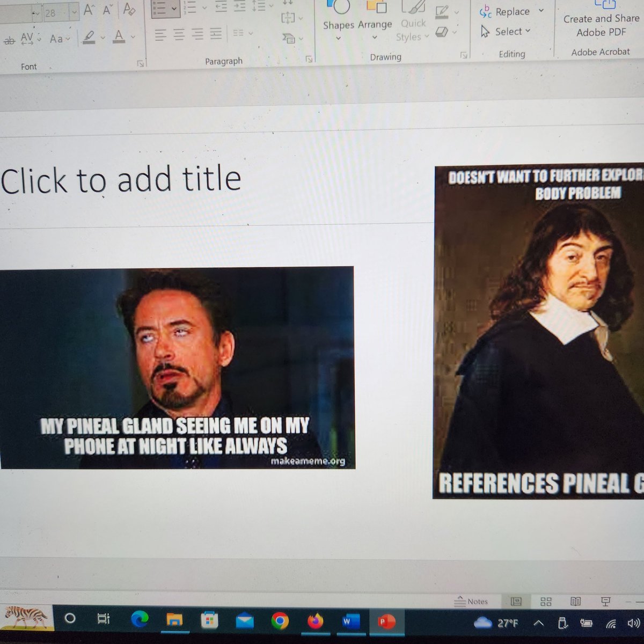
Task: Select the Robert Downey eye-roll meme image
Action: [x=177, y=368]
